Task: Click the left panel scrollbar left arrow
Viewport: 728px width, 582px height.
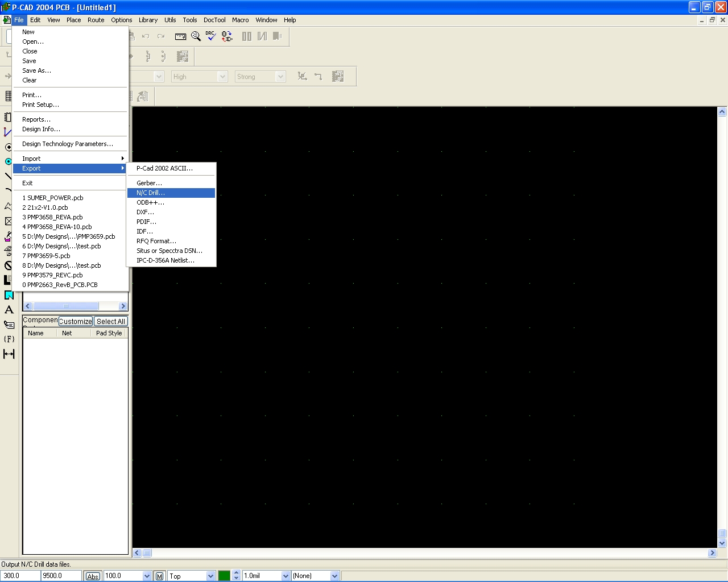Action: click(28, 306)
